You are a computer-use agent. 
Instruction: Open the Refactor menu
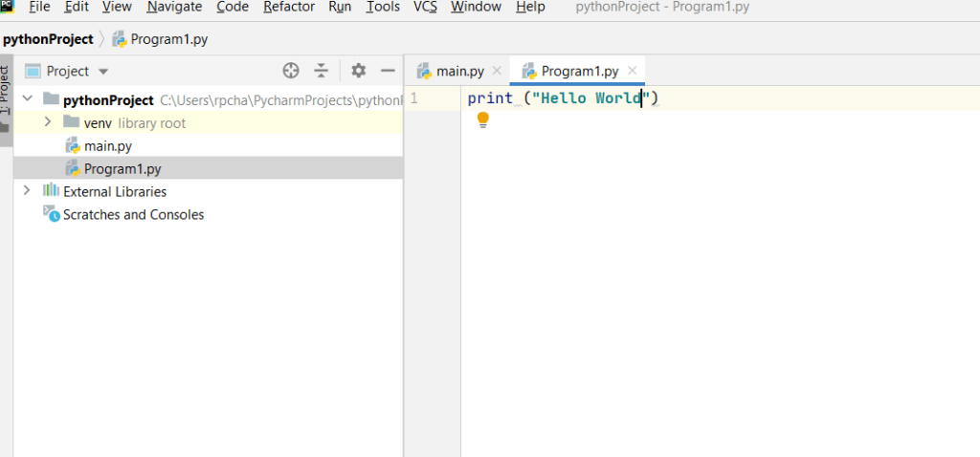point(288,7)
